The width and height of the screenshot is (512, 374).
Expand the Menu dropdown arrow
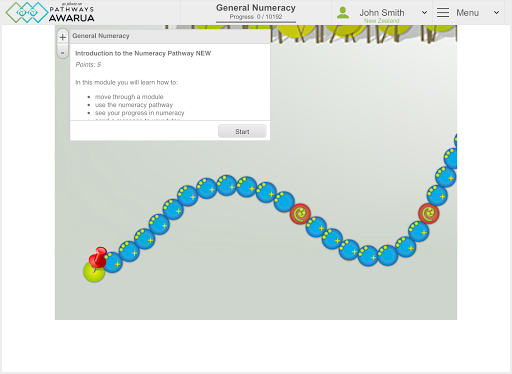[496, 13]
